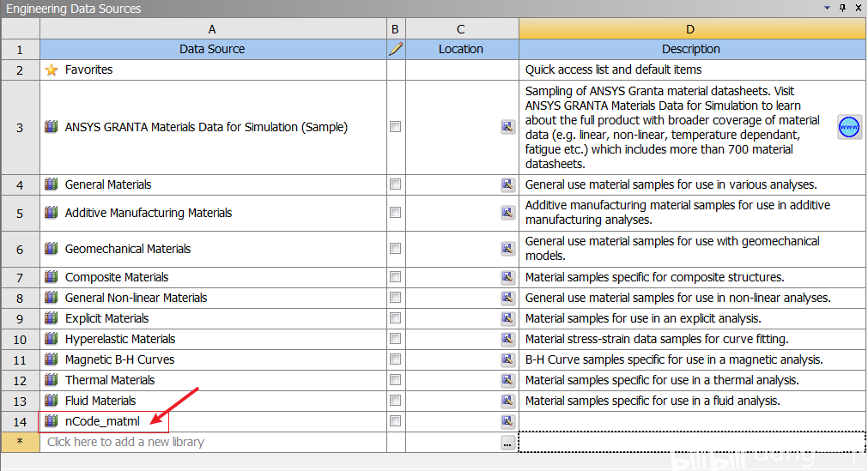868x471 pixels.
Task: Click the Geomechanical Materials library icon
Action: pos(51,249)
